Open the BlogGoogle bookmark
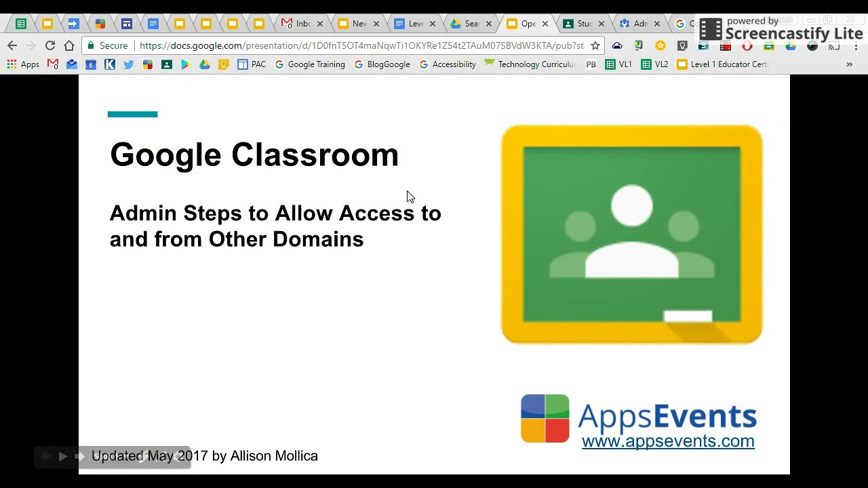Viewport: 868px width, 488px height. coord(382,64)
